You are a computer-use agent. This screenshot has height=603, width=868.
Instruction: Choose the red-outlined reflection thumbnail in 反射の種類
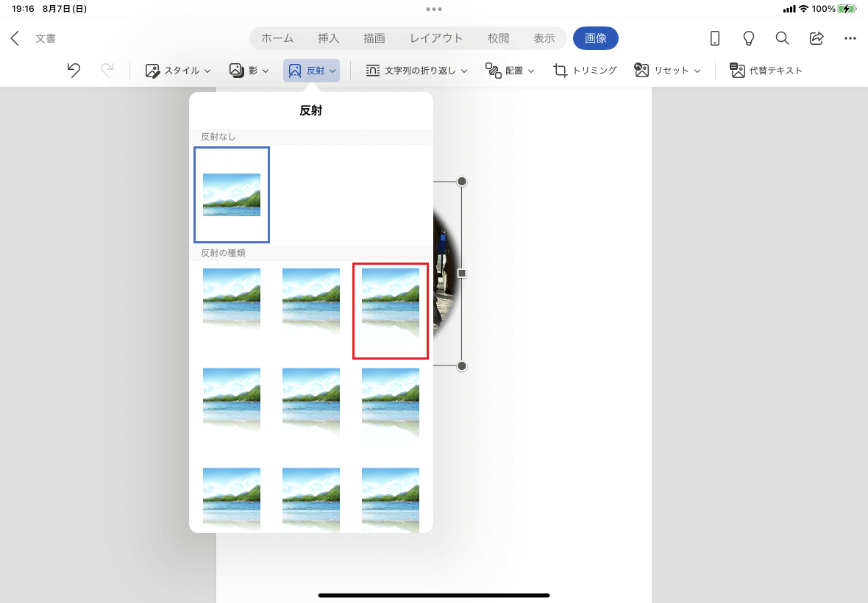[391, 311]
